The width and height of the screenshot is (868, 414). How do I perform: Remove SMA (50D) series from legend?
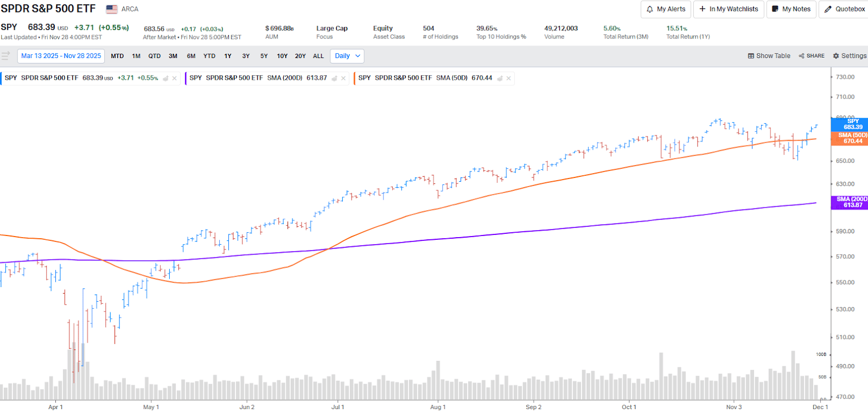pos(509,78)
